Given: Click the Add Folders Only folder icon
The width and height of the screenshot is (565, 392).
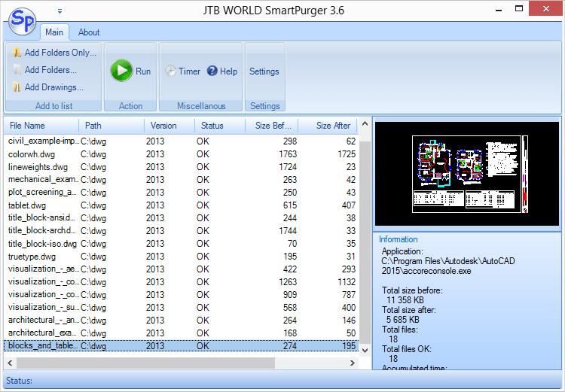Looking at the screenshot, I should (17, 53).
